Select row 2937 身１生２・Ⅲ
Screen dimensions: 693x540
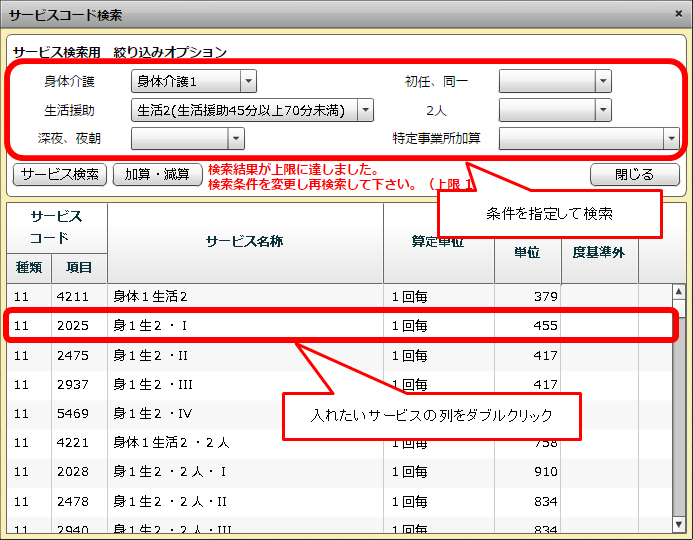(250, 384)
